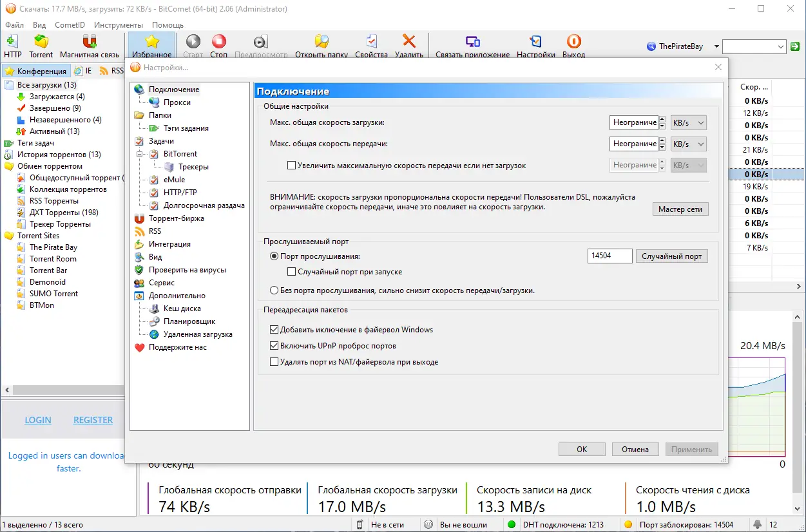Select Трекеры under BitTorrent
Viewport: 806px width, 532px height.
click(193, 167)
